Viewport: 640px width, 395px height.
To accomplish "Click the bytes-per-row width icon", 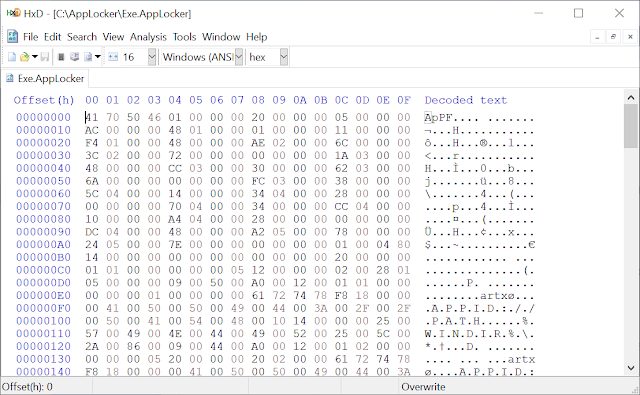I will pyautogui.click(x=113, y=57).
